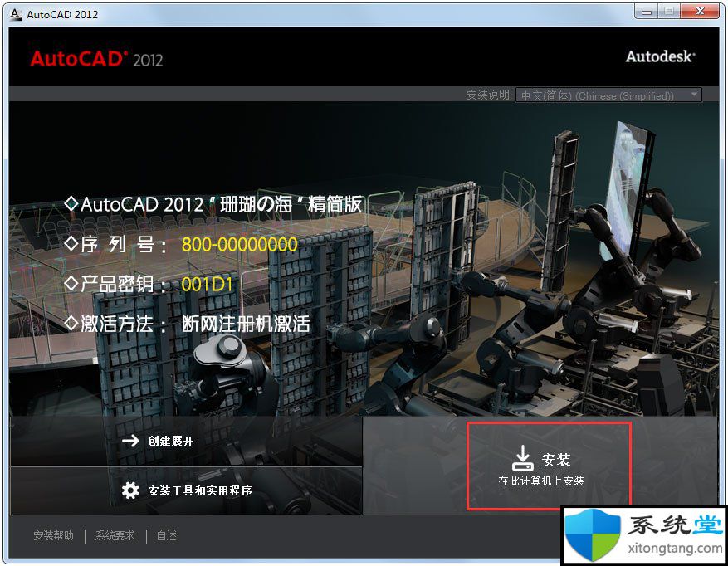Open the 安装帮助 link
Screen dimensions: 728x566
coord(53,536)
